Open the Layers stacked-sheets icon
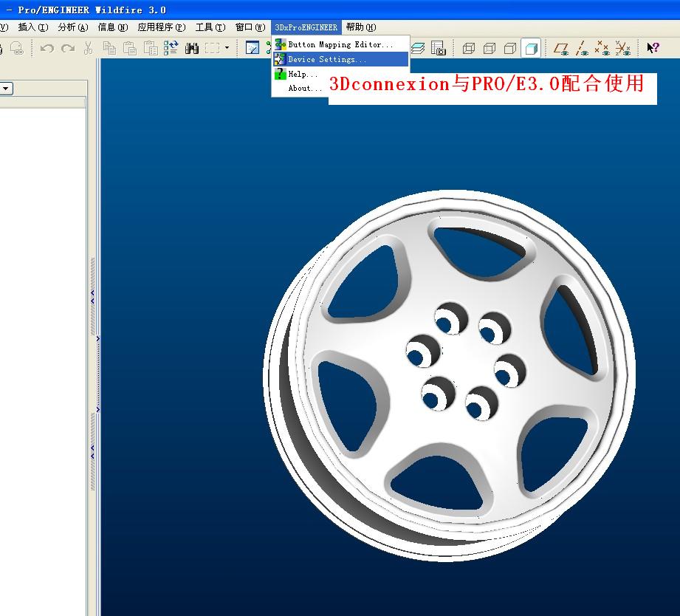The height and width of the screenshot is (616, 680). pyautogui.click(x=418, y=48)
